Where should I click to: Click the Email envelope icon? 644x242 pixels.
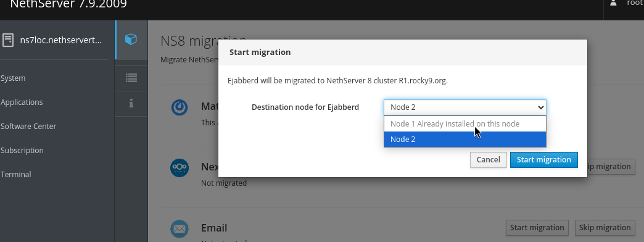180,229
